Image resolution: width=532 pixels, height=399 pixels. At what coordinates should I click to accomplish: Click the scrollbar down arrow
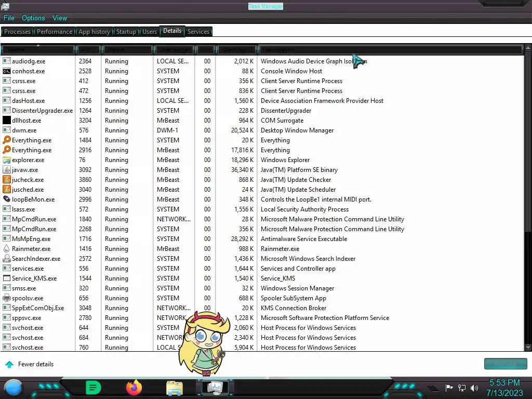tap(528, 348)
